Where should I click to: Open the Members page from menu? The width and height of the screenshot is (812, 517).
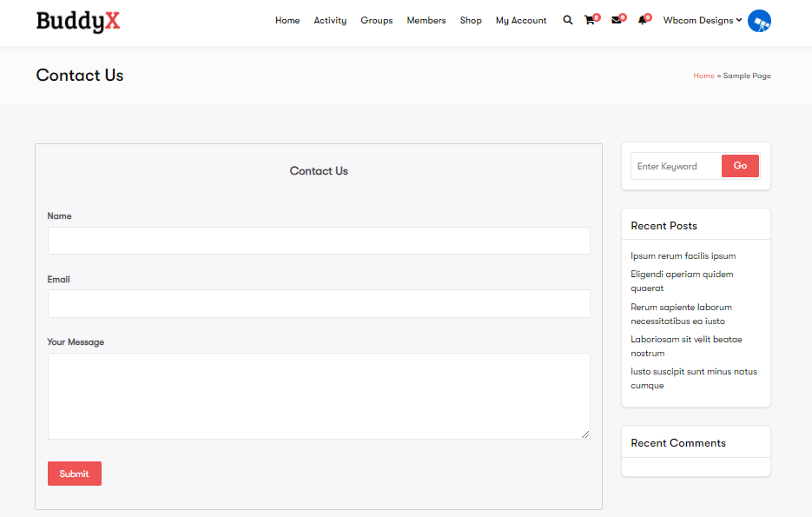[426, 20]
